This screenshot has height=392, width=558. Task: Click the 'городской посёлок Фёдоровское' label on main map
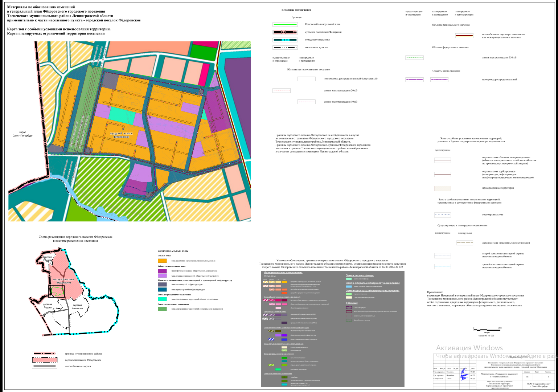pyautogui.click(x=121, y=135)
